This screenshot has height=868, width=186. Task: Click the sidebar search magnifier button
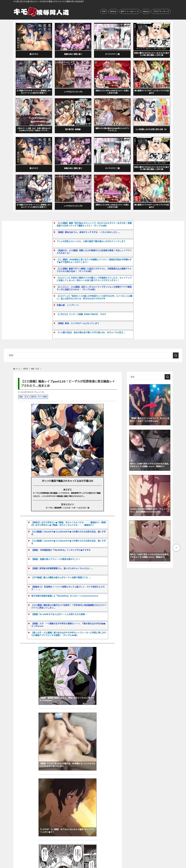167,377
